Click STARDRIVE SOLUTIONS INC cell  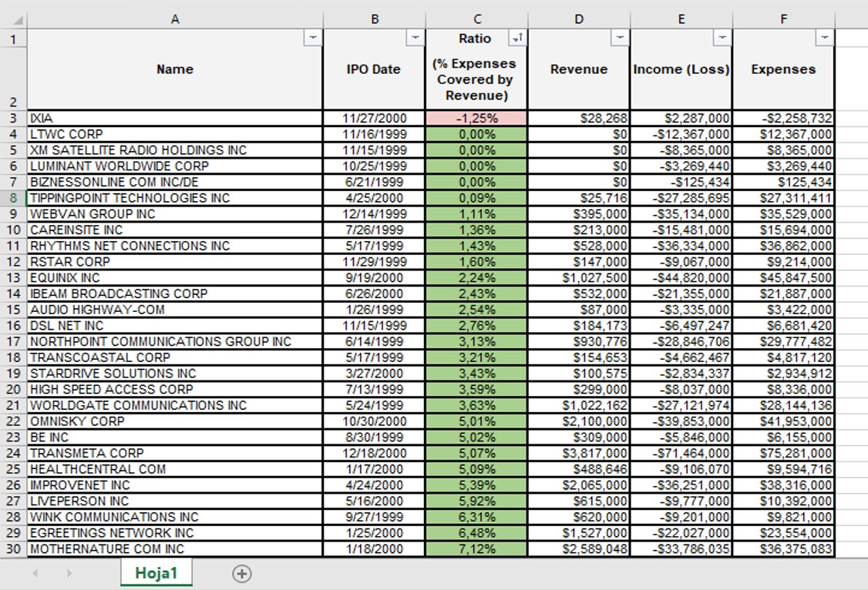tap(175, 374)
